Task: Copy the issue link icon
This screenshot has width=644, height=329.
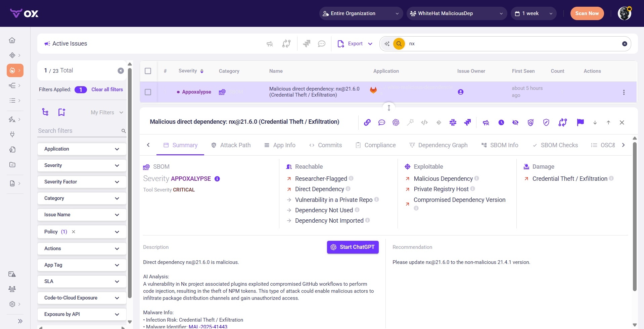Action: pos(368,122)
